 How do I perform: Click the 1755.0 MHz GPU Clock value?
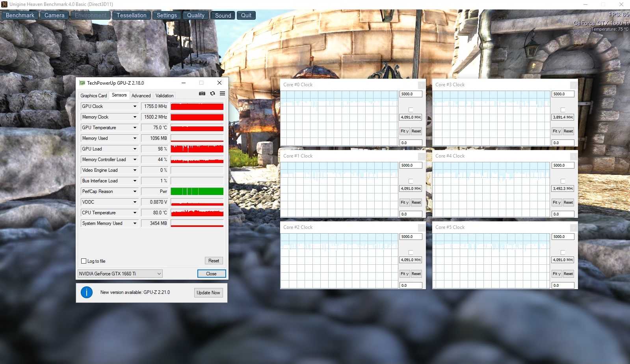(154, 106)
